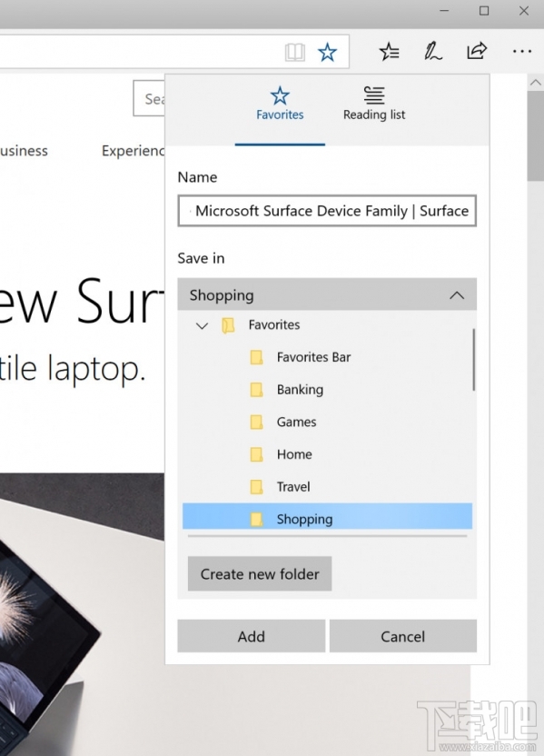Click the Add button

[251, 636]
